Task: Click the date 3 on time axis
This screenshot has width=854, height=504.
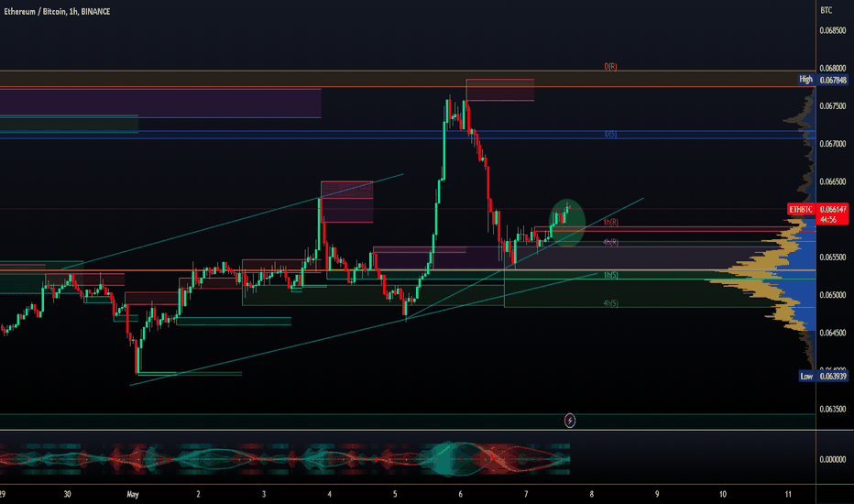Action: click(264, 494)
